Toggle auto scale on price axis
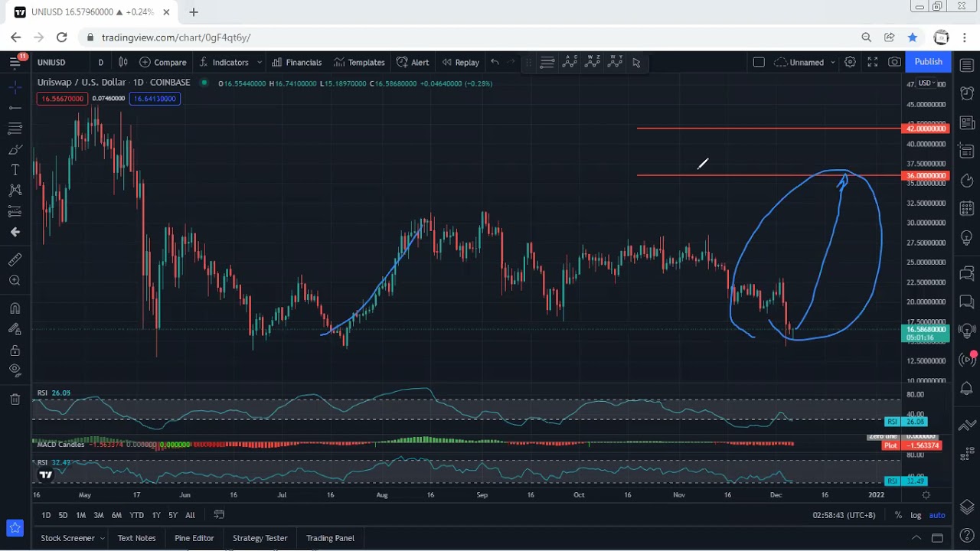 (x=937, y=515)
